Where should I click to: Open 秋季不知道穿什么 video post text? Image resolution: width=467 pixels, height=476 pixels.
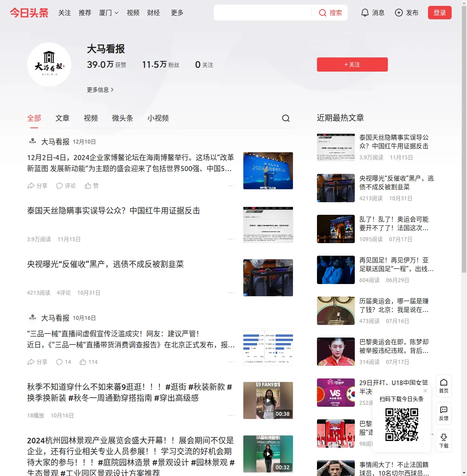tap(130, 393)
